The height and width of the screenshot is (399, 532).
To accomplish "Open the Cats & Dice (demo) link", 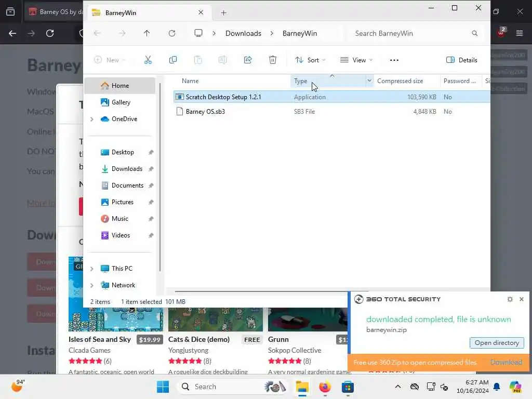I will point(199,339).
